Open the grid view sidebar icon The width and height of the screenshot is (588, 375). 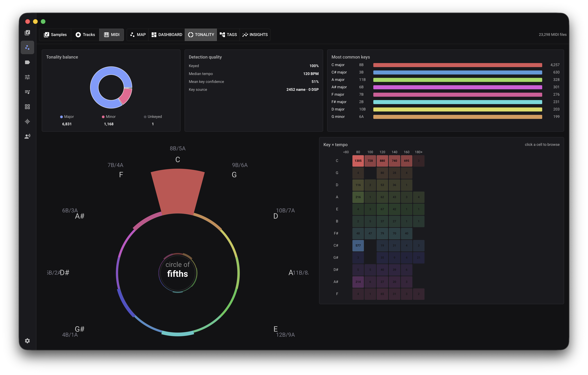(x=27, y=107)
